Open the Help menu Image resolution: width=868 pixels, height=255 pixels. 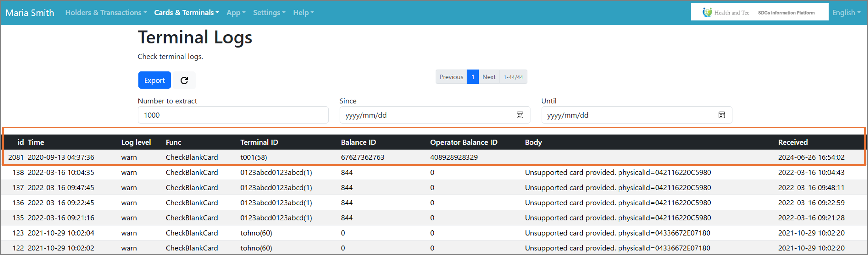click(303, 12)
